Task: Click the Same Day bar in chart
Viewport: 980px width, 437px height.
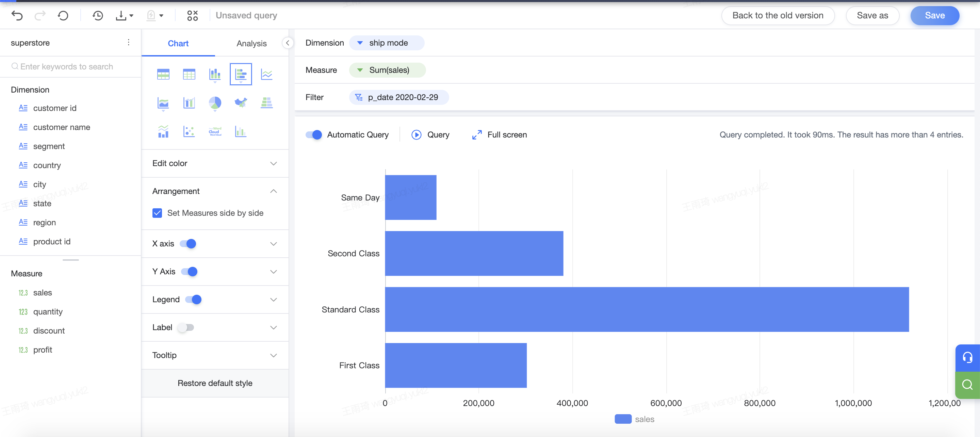Action: [410, 197]
